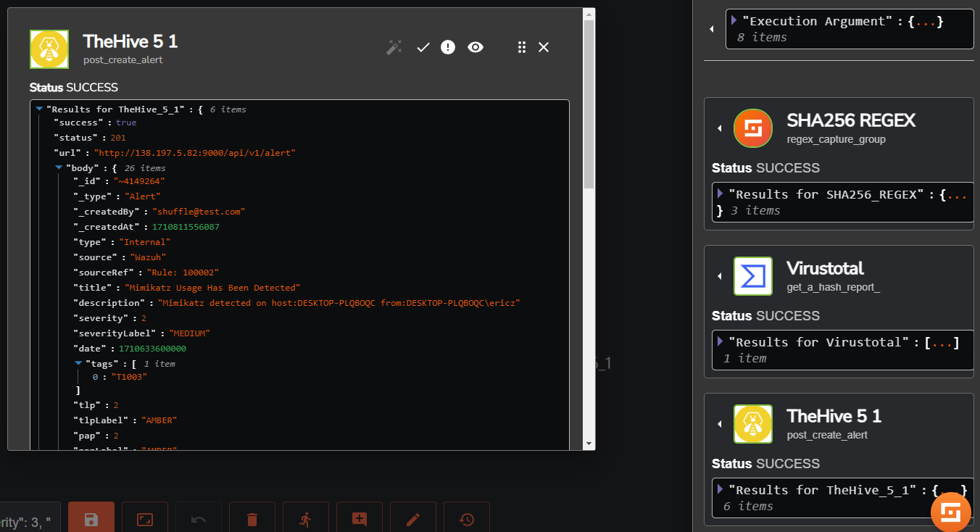Click the "get_a_hash_report_" action label

point(834,287)
